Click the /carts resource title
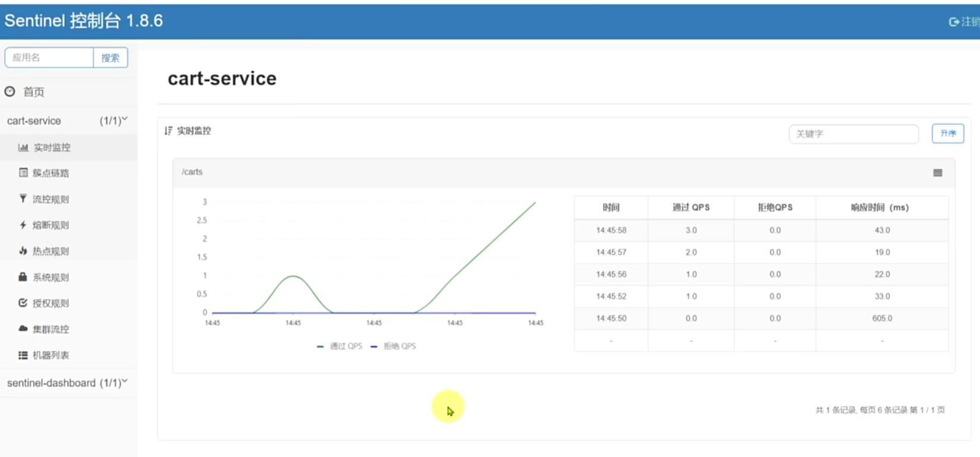Image resolution: width=980 pixels, height=457 pixels. point(192,172)
